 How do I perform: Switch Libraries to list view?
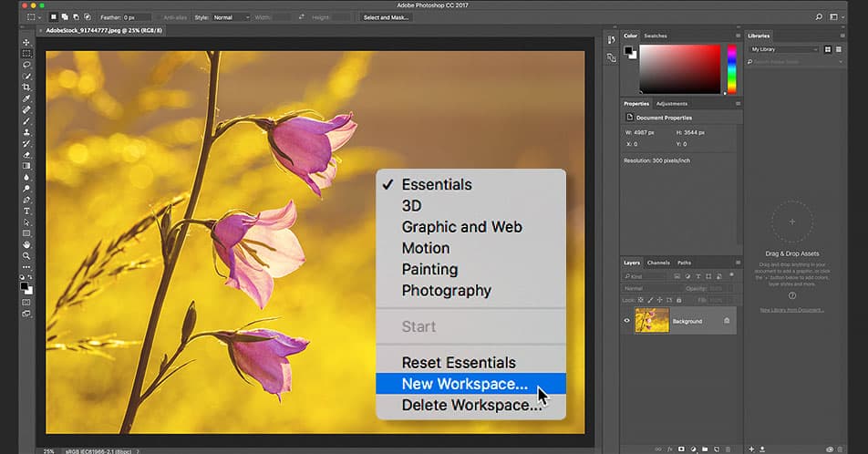coord(839,49)
